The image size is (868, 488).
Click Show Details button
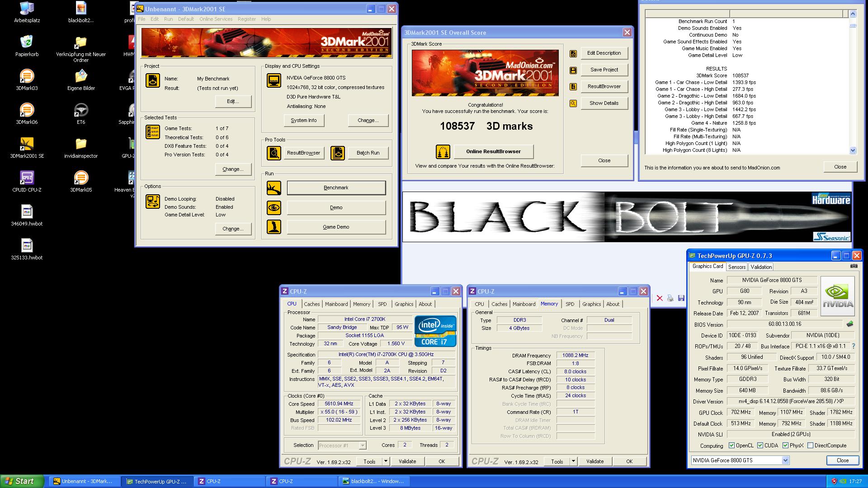pos(604,103)
